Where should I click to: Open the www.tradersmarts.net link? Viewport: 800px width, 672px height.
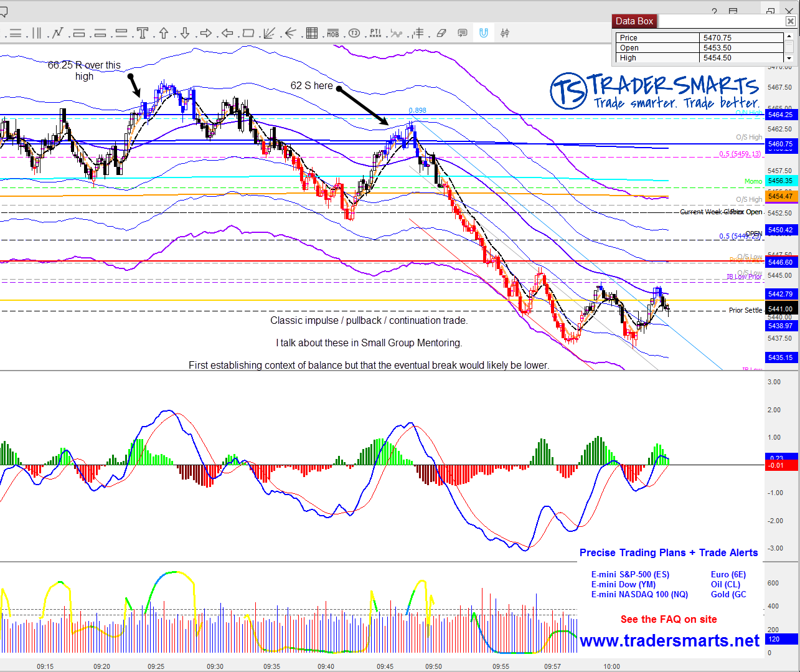pyautogui.click(x=670, y=641)
